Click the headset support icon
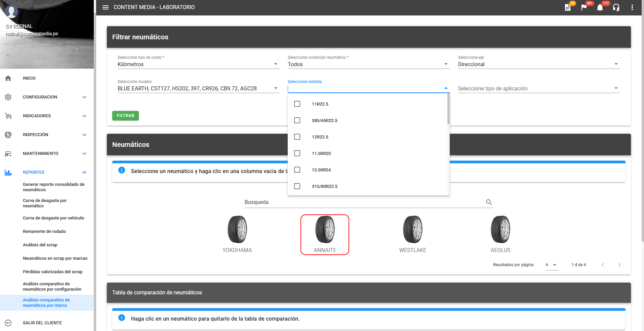The image size is (644, 331). pyautogui.click(x=616, y=7)
